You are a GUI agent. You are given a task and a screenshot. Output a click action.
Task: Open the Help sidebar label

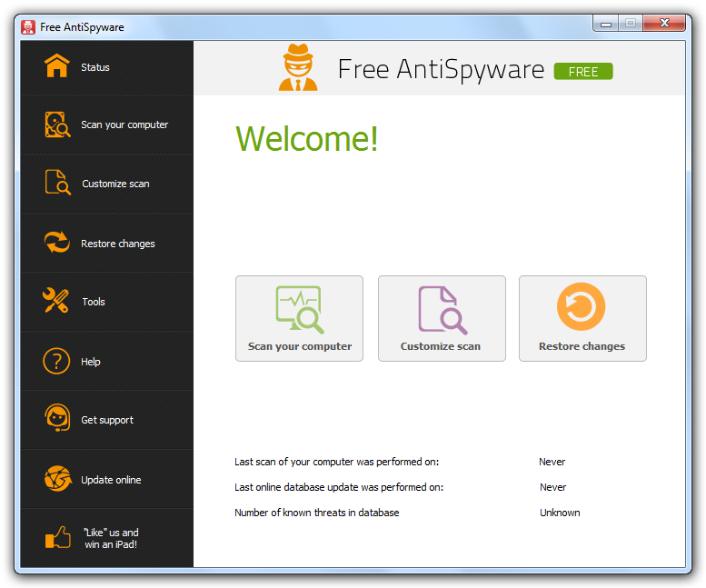coord(91,362)
